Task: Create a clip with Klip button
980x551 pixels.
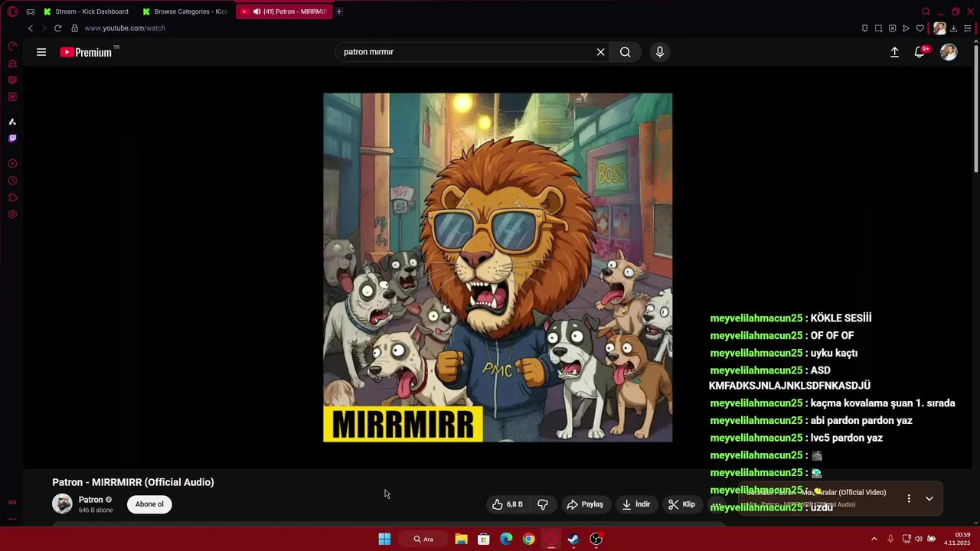Action: pos(681,504)
